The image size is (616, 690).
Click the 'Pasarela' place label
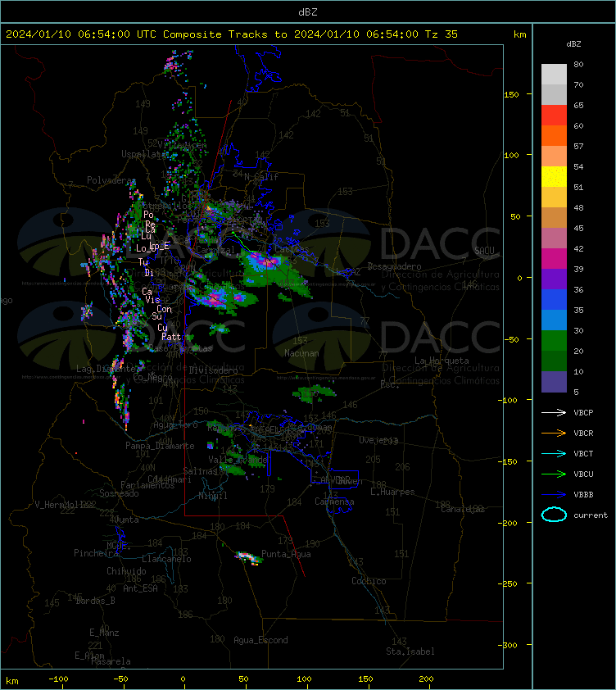[111, 661]
